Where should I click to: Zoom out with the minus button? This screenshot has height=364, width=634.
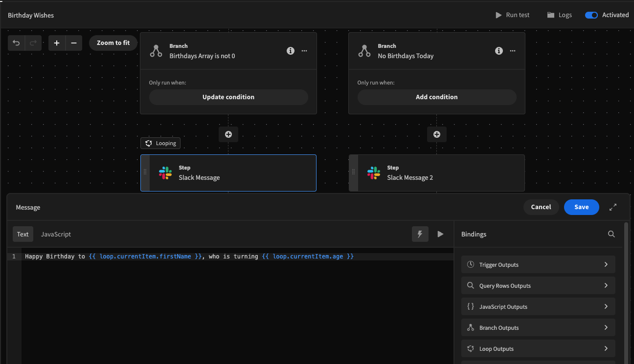[73, 43]
